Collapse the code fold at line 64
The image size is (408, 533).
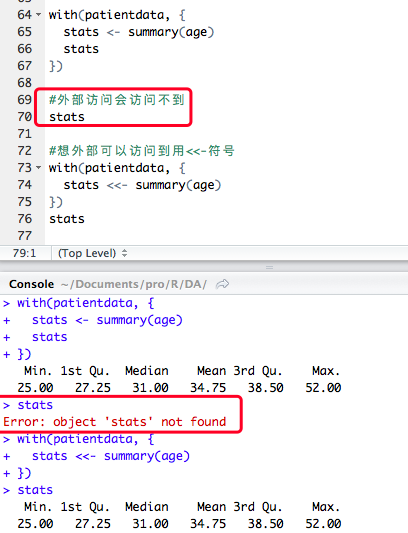(38, 15)
